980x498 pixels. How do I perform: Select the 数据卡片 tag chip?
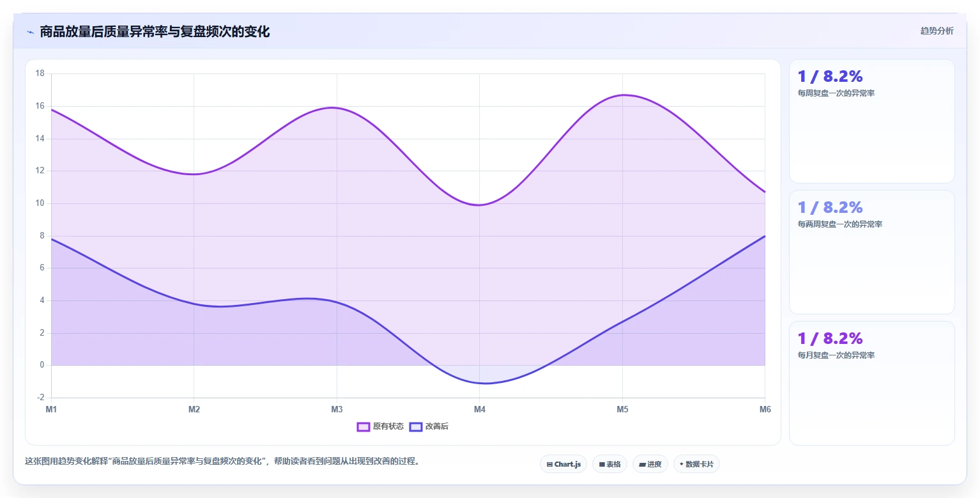pyautogui.click(x=696, y=464)
